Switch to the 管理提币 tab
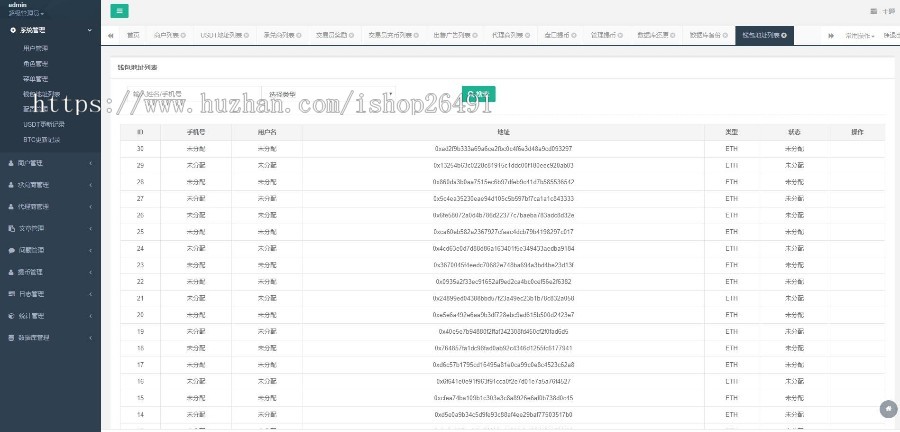The height and width of the screenshot is (432, 900). coord(607,36)
